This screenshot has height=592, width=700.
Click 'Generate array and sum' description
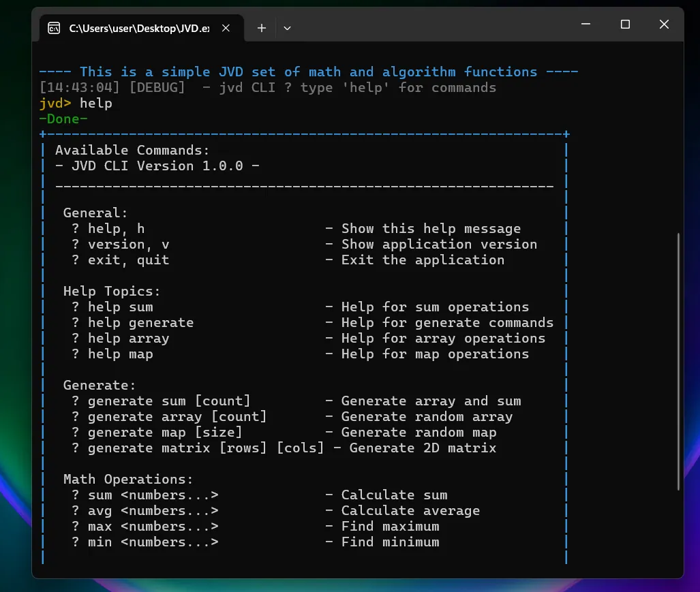coord(431,401)
